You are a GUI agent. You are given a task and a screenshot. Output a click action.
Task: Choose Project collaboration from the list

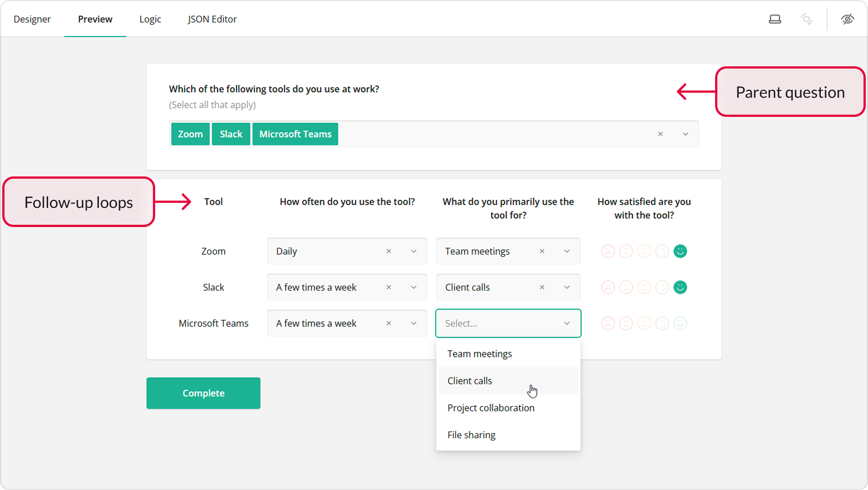(x=491, y=408)
